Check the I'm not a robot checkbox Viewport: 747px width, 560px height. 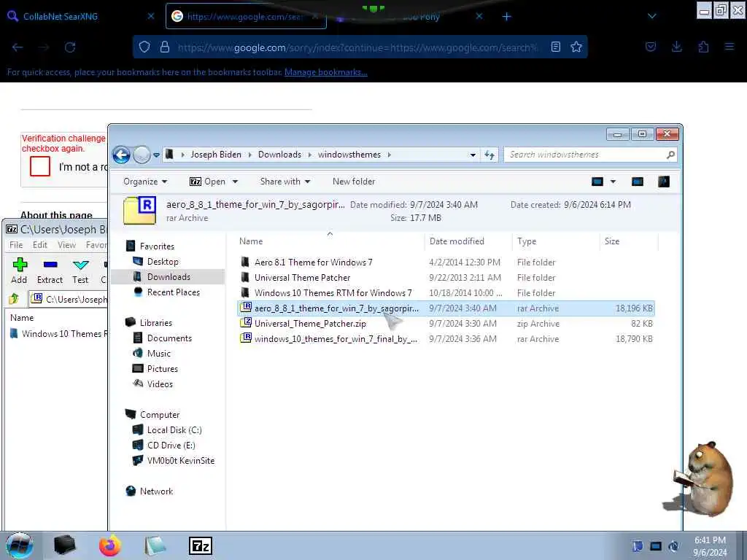click(x=40, y=167)
